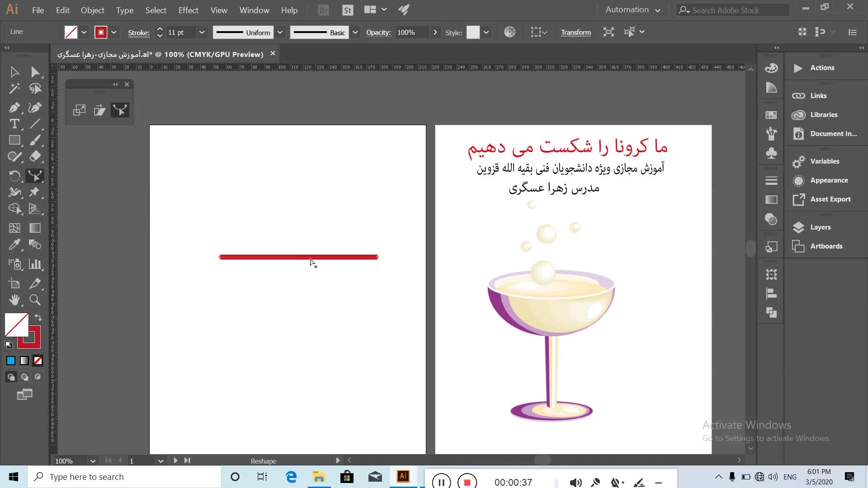Swap fill and stroke colors
The image size is (868, 488).
coord(38,318)
